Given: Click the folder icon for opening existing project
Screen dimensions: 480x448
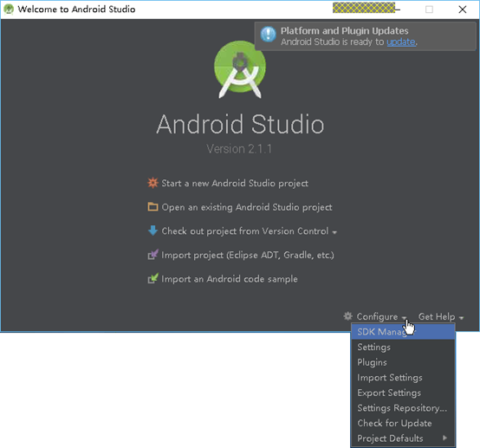Looking at the screenshot, I should 152,207.
